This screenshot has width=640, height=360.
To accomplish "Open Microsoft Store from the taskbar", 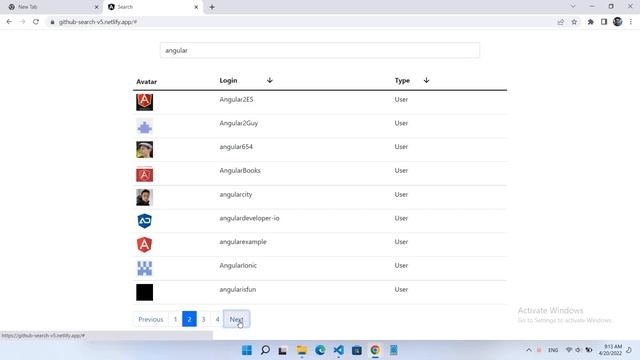I will point(357,350).
